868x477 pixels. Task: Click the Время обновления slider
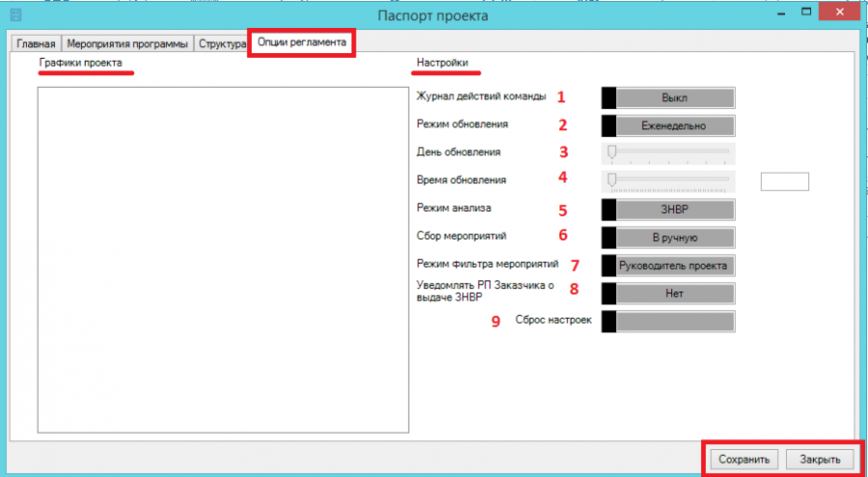click(x=668, y=181)
